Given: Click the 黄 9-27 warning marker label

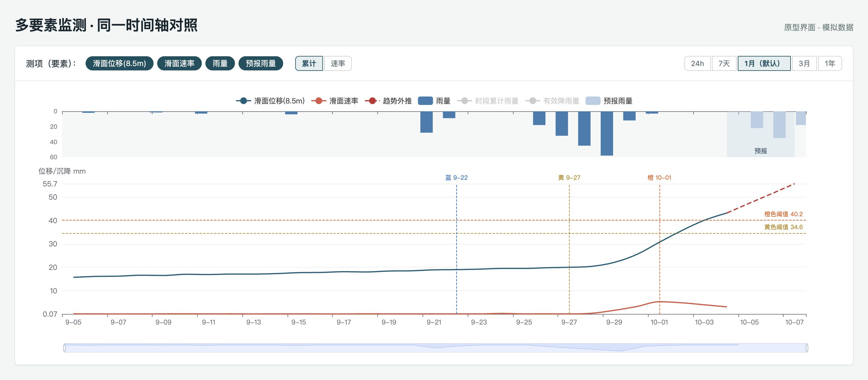Looking at the screenshot, I should [x=569, y=178].
